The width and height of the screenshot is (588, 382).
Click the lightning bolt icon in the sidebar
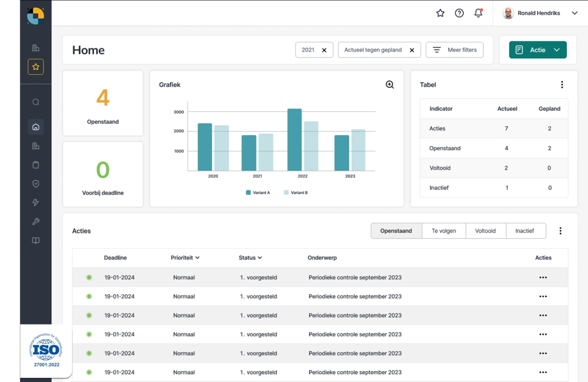(x=36, y=202)
